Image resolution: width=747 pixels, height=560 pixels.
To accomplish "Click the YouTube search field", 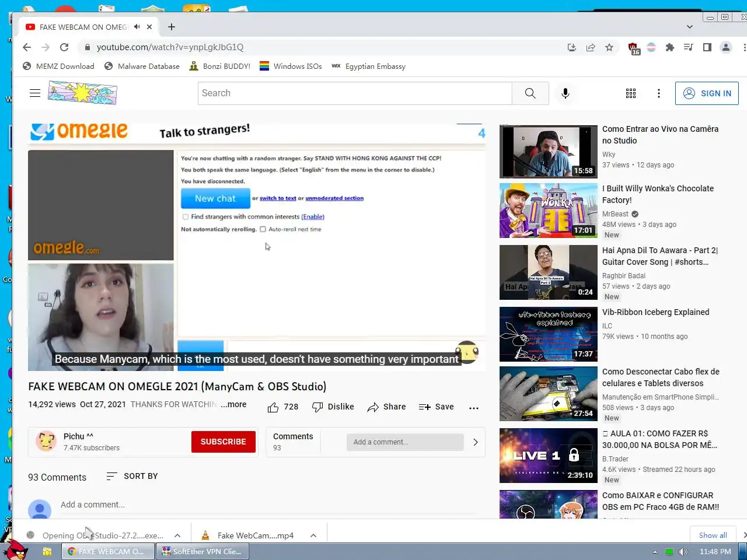I will click(355, 93).
